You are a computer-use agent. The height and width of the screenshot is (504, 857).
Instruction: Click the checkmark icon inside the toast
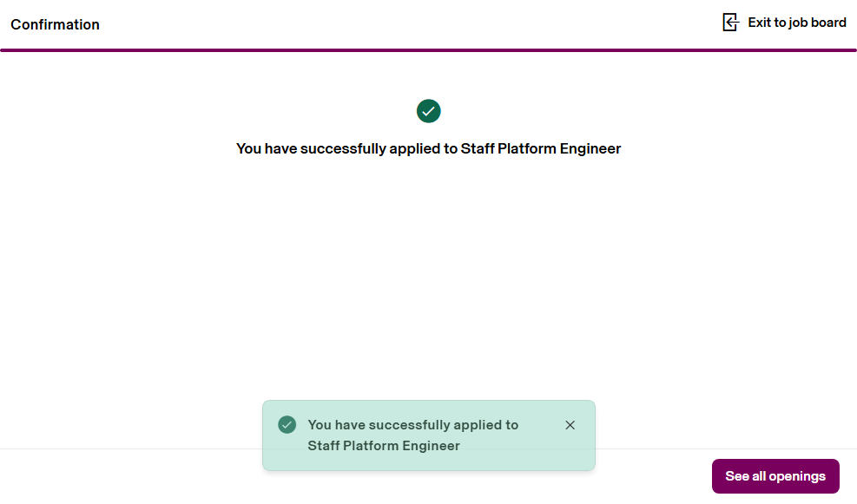(287, 425)
